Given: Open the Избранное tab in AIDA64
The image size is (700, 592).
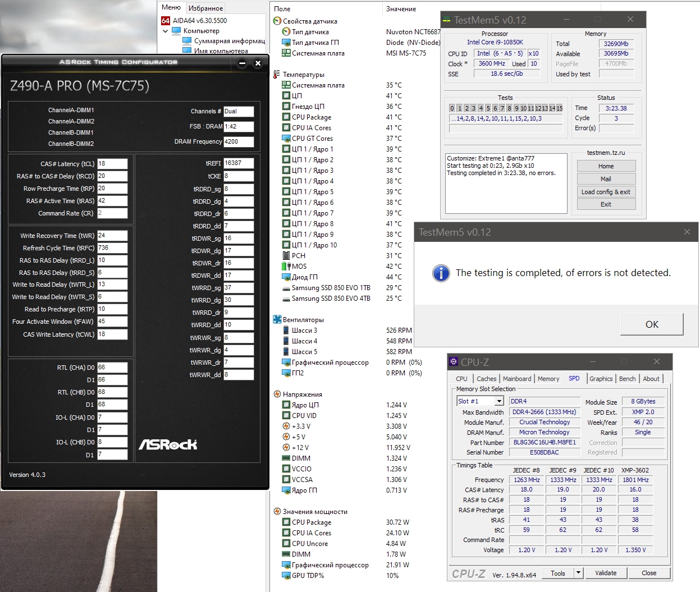Looking at the screenshot, I should click(205, 8).
